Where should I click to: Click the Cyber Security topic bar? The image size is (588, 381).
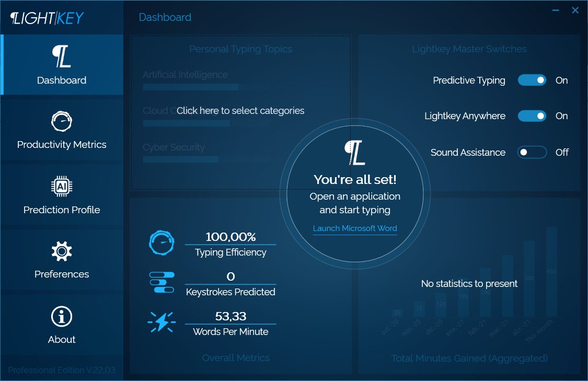point(180,160)
